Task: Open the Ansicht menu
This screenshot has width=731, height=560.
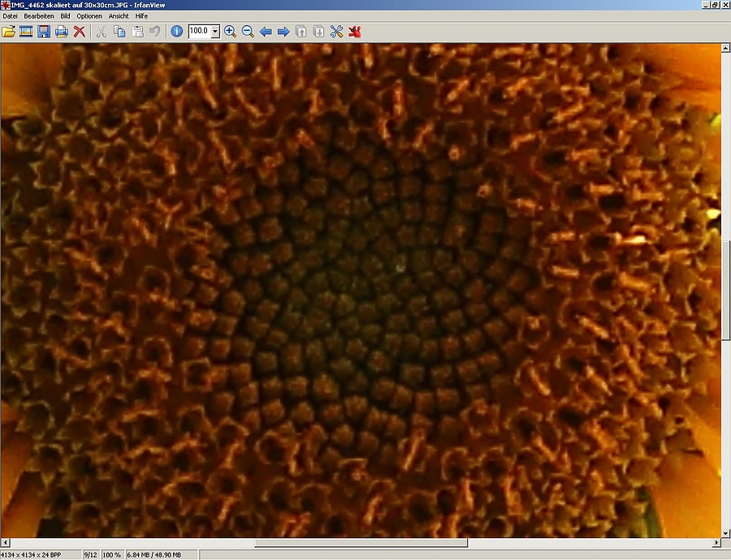Action: 119,16
